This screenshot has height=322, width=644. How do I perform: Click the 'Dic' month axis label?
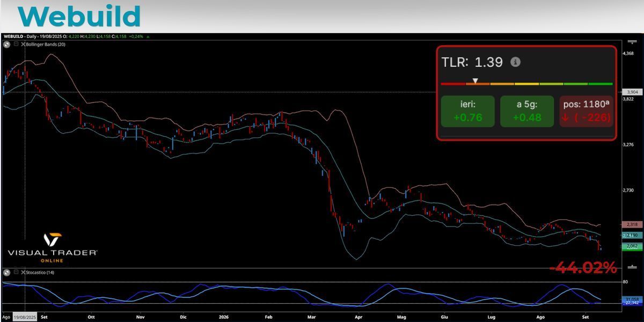184,317
